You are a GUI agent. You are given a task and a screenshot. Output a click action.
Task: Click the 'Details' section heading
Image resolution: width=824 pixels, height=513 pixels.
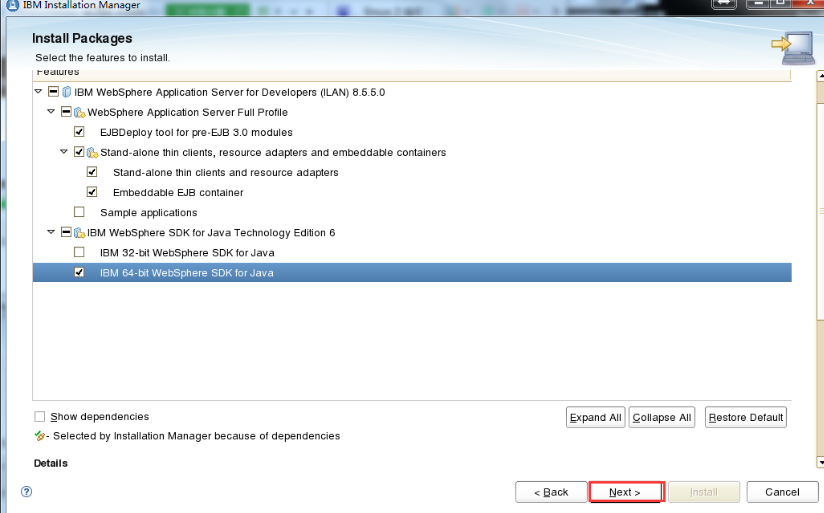(x=50, y=463)
